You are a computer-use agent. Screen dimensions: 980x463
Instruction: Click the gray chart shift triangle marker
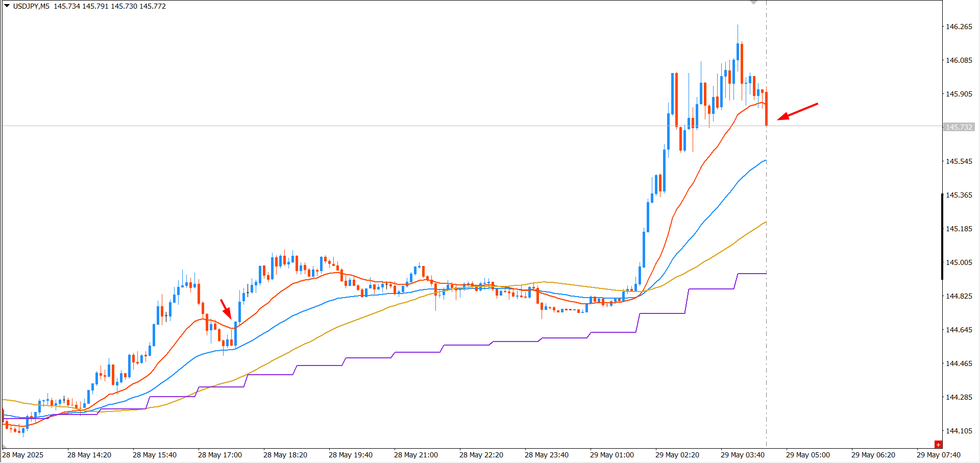pyautogui.click(x=754, y=3)
